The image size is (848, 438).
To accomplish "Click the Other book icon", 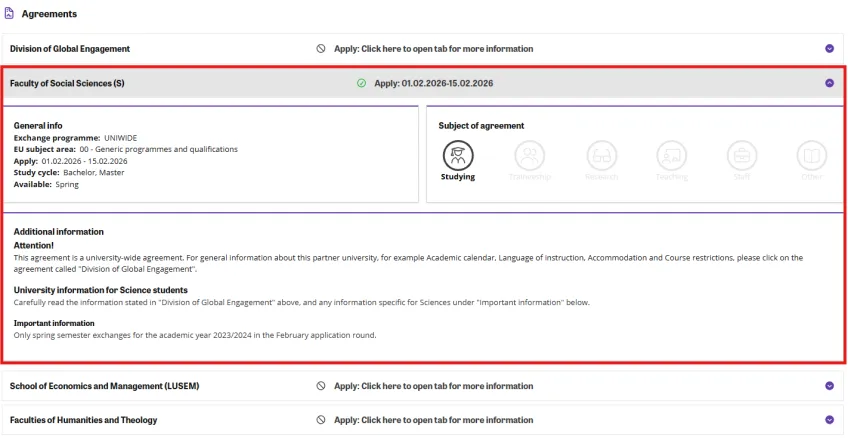I will 812,155.
